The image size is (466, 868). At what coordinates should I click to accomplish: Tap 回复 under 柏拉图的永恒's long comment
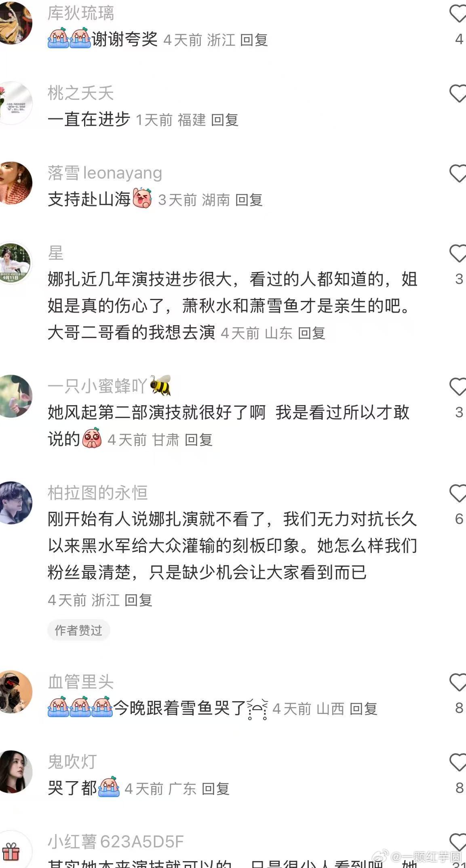pyautogui.click(x=138, y=600)
